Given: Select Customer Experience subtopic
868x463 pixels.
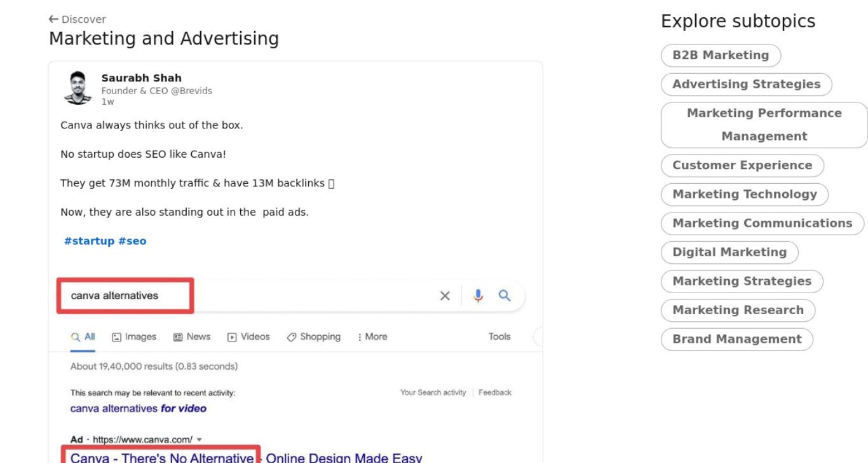Looking at the screenshot, I should click(743, 165).
